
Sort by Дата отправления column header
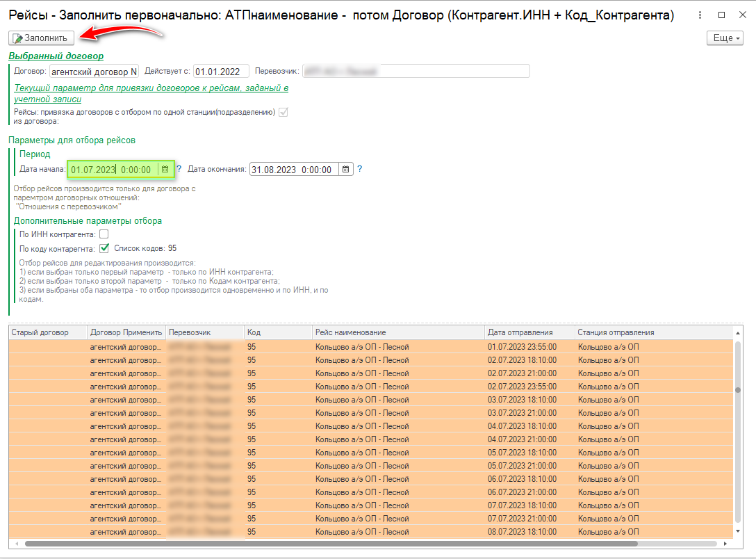click(529, 332)
